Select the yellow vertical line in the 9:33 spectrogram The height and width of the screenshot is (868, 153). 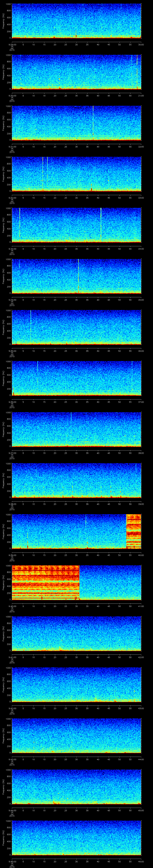(x=20, y=223)
